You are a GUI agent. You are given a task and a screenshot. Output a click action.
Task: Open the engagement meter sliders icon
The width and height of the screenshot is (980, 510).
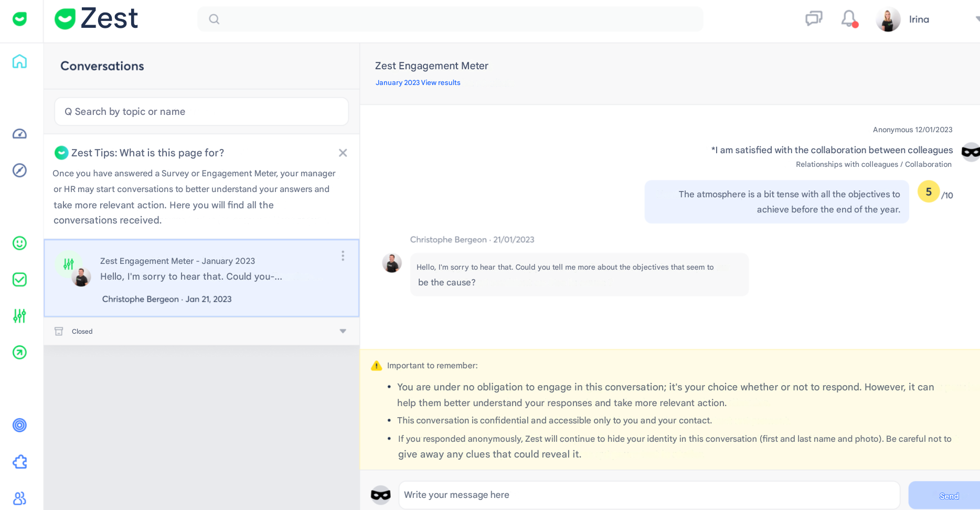[19, 316]
